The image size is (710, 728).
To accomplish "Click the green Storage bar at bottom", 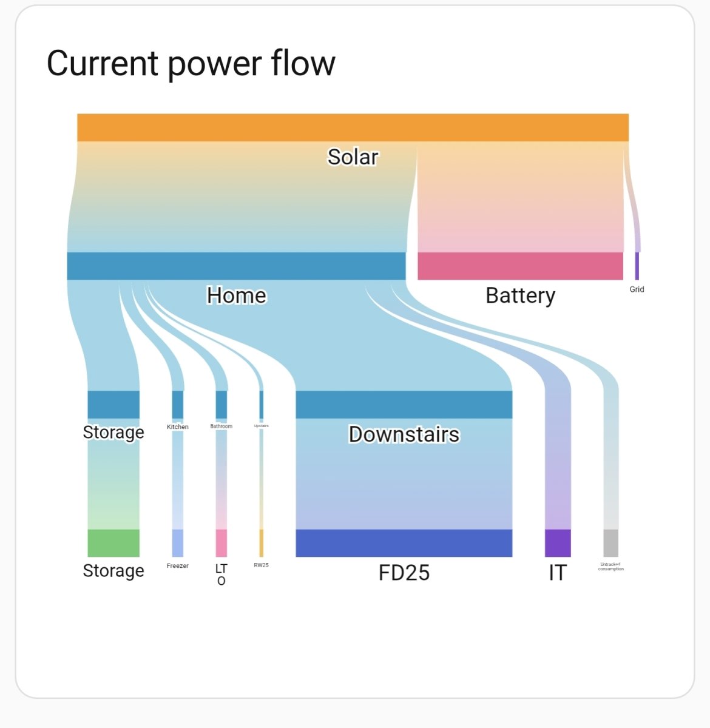I will [113, 543].
